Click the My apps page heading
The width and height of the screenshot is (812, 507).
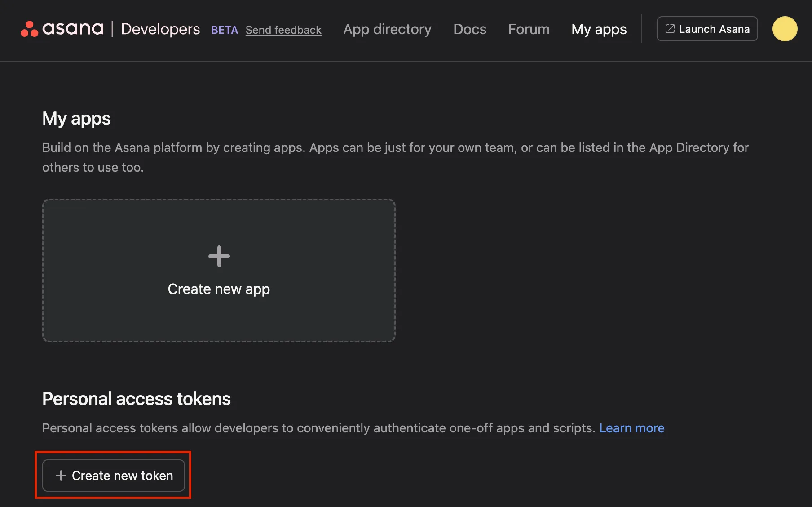tap(76, 119)
